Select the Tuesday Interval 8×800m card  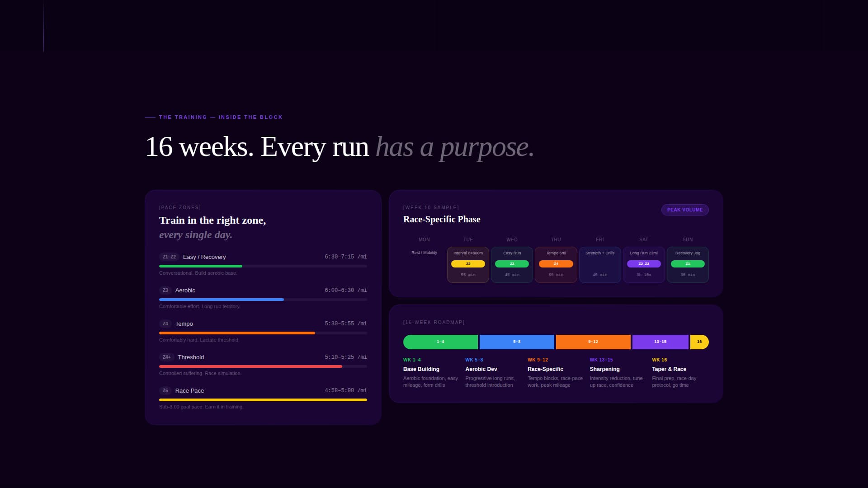pos(468,265)
